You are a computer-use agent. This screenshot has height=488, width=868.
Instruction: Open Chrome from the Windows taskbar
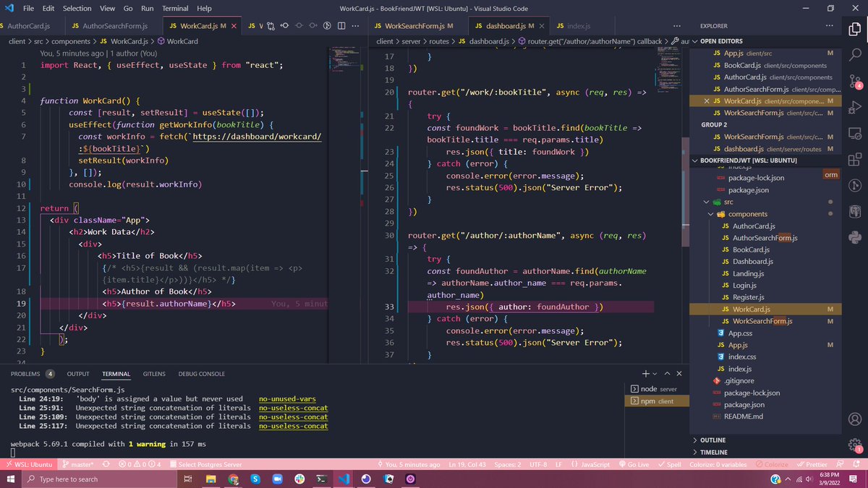pyautogui.click(x=234, y=479)
